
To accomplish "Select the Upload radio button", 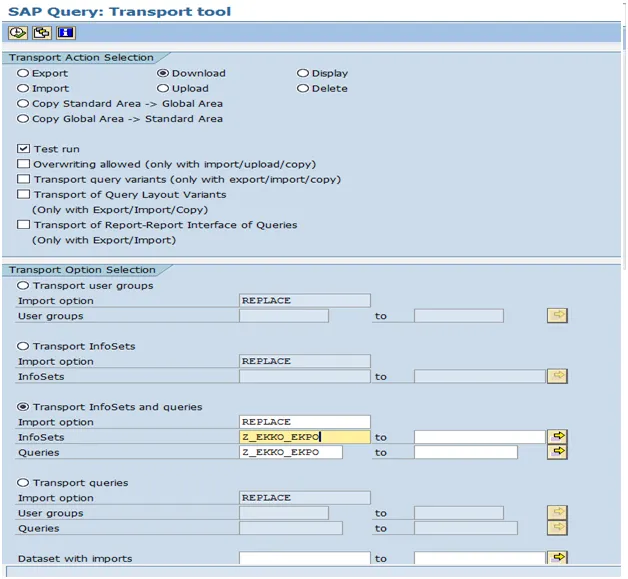I will (163, 88).
